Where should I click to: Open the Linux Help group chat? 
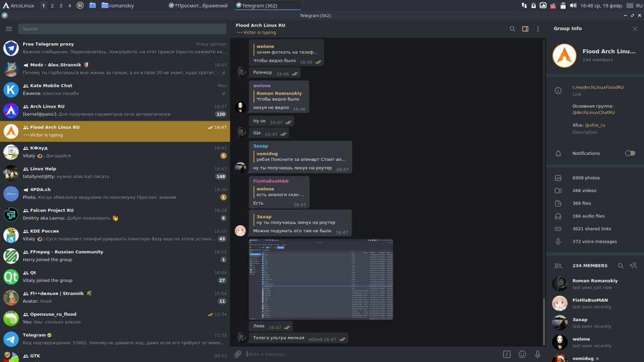pos(115,172)
